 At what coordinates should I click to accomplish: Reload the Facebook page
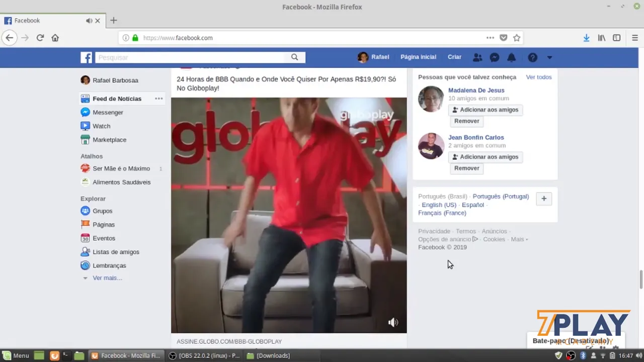tap(40, 38)
